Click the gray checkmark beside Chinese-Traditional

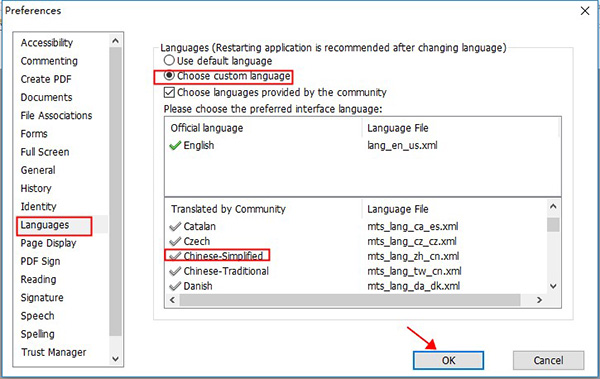[x=175, y=271]
